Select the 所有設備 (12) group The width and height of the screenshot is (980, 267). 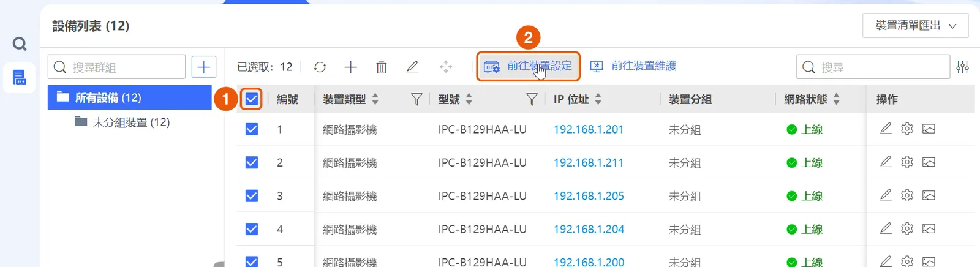130,97
